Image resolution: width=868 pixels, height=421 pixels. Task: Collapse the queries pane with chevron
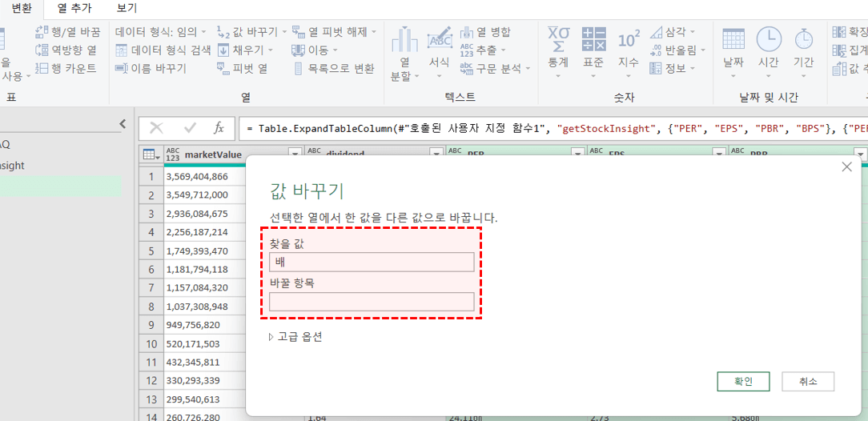pyautogui.click(x=123, y=124)
